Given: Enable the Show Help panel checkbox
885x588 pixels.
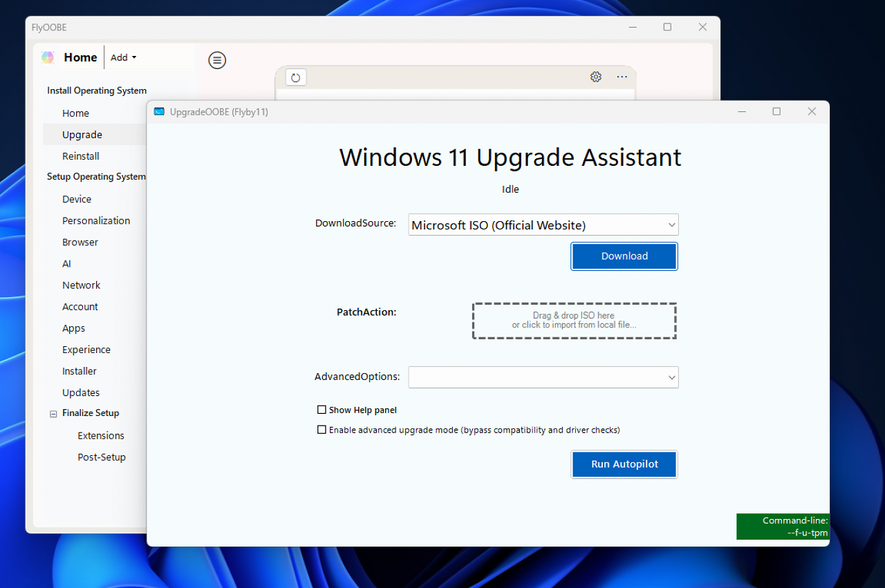Looking at the screenshot, I should (322, 410).
